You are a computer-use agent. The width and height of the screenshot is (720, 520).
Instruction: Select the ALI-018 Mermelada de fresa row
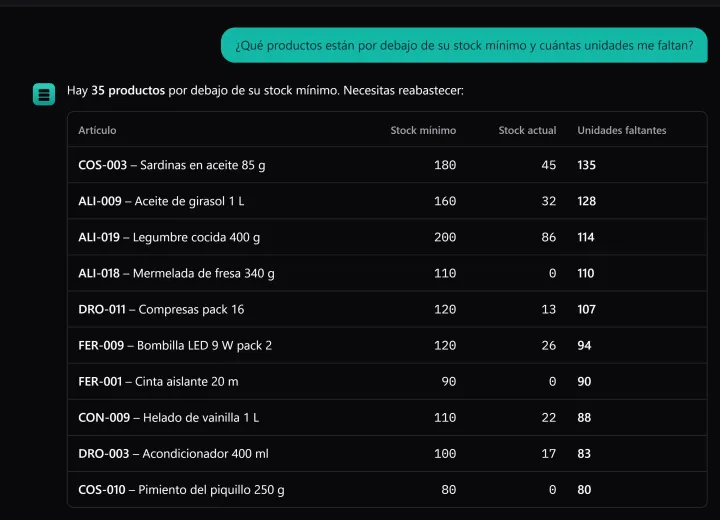coord(387,273)
